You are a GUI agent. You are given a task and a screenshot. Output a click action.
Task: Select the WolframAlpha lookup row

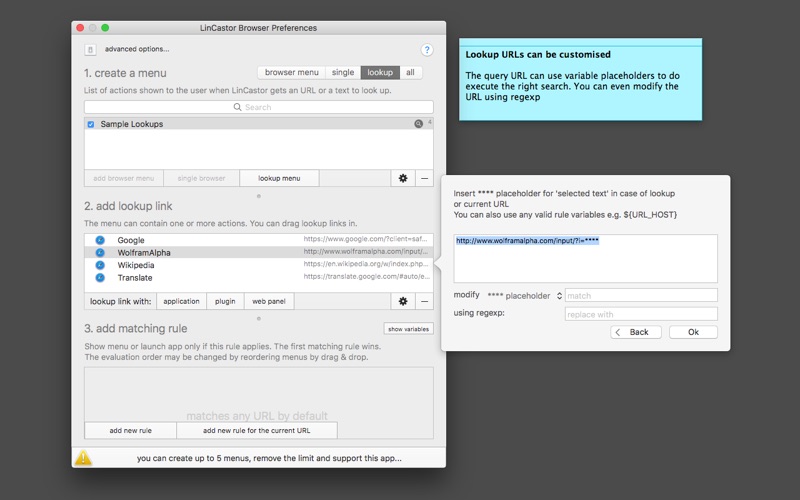coord(259,253)
